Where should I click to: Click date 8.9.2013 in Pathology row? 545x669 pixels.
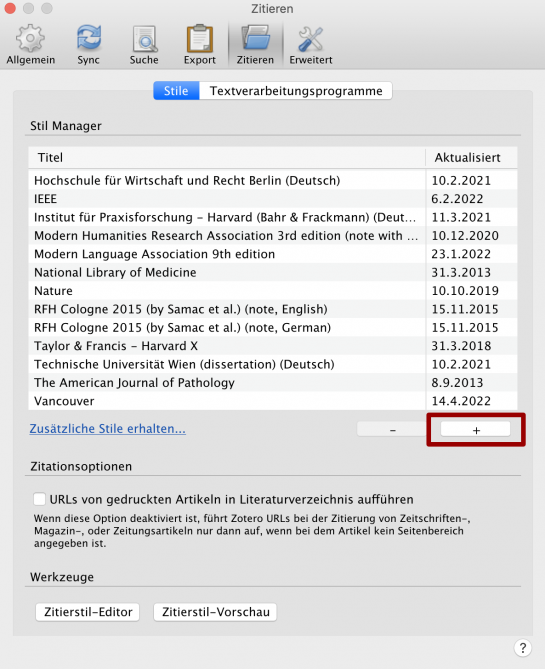(457, 382)
